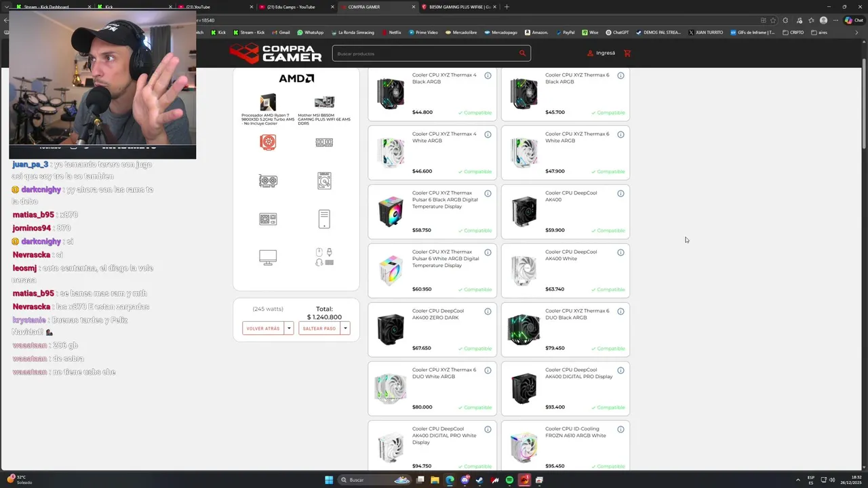Open info for Thermax 6 Black ARGB
Screen dimensions: 868x488
(x=620, y=75)
